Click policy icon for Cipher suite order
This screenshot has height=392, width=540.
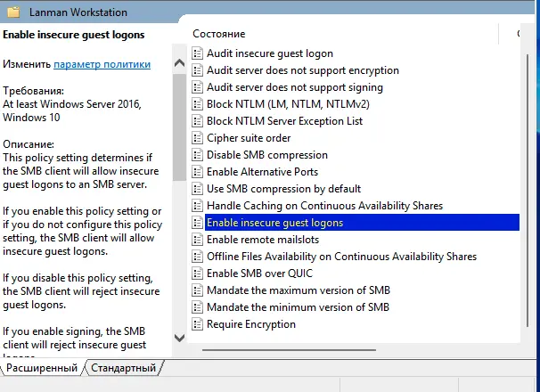pos(198,138)
